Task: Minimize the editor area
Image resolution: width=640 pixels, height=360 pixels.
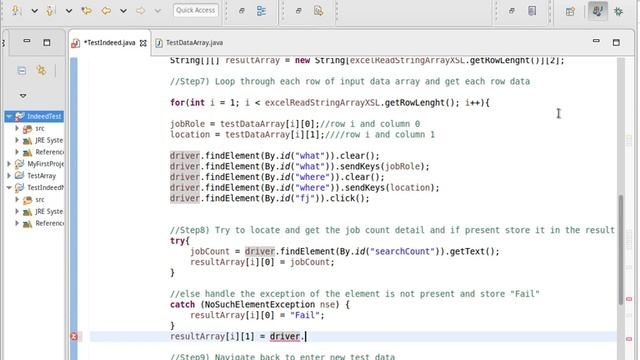Action: tap(596, 41)
